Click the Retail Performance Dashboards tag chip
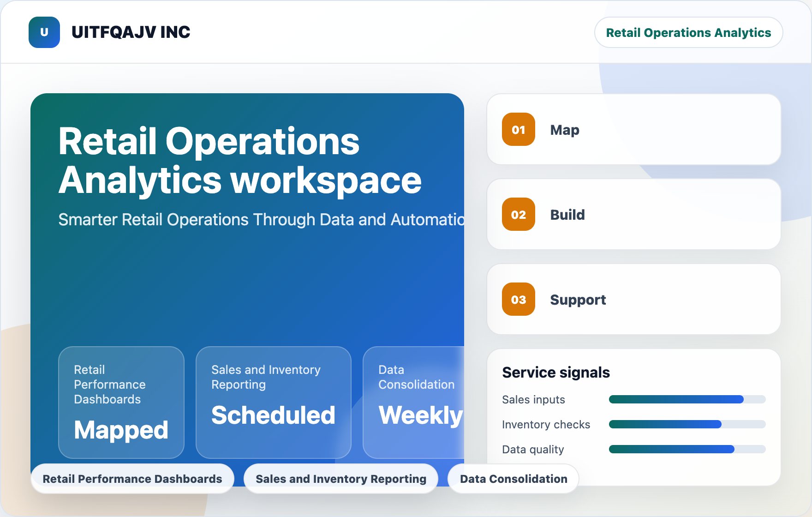The image size is (812, 517). pyautogui.click(x=132, y=479)
